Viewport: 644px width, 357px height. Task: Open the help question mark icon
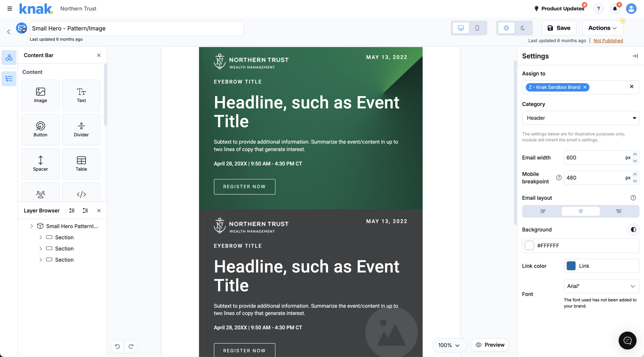598,9
